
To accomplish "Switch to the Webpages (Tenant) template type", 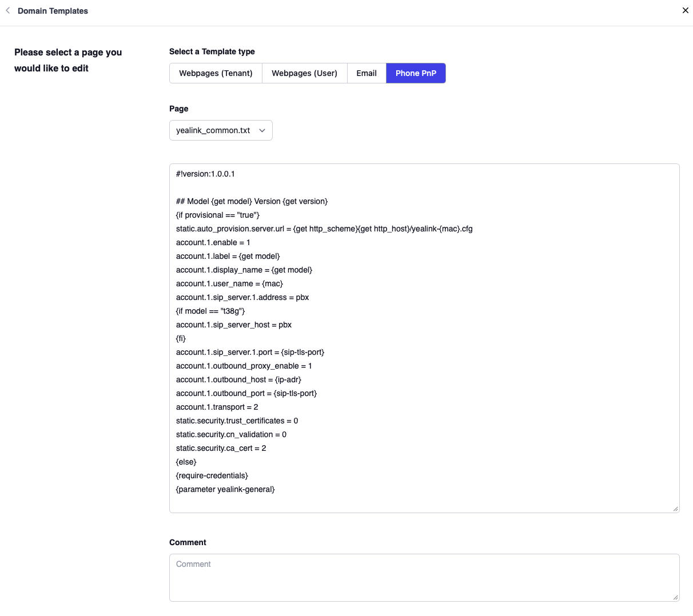I will pyautogui.click(x=216, y=73).
